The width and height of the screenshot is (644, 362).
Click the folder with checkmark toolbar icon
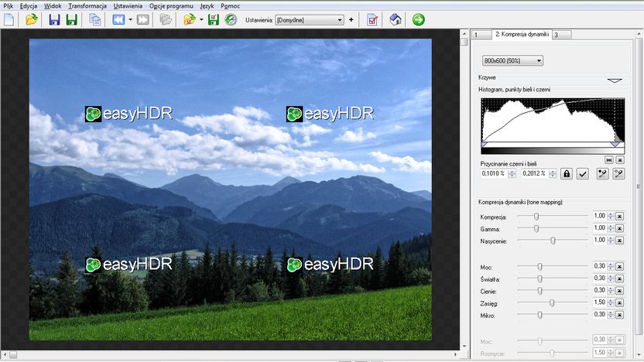tap(190, 19)
